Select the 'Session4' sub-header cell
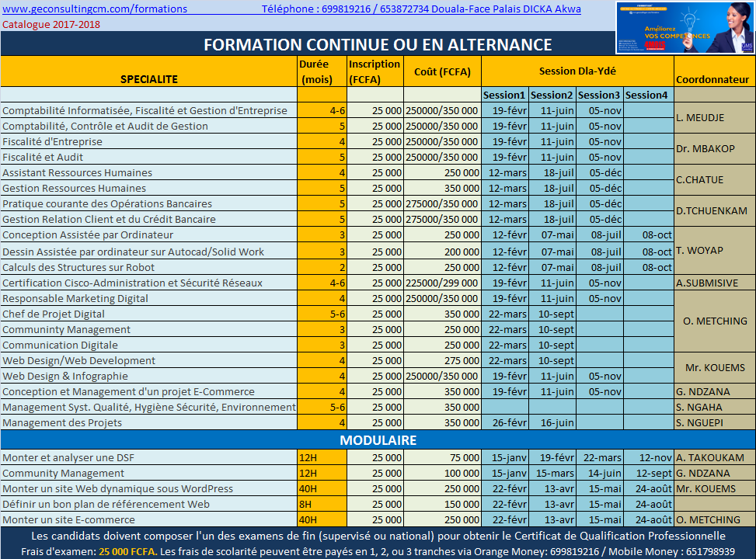The width and height of the screenshot is (756, 559). [x=648, y=95]
